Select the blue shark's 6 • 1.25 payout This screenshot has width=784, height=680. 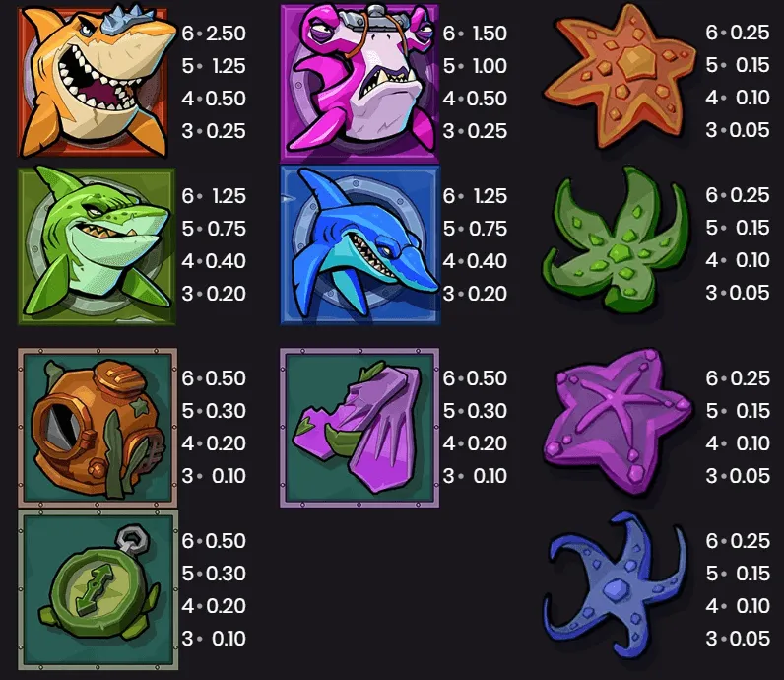tap(475, 196)
